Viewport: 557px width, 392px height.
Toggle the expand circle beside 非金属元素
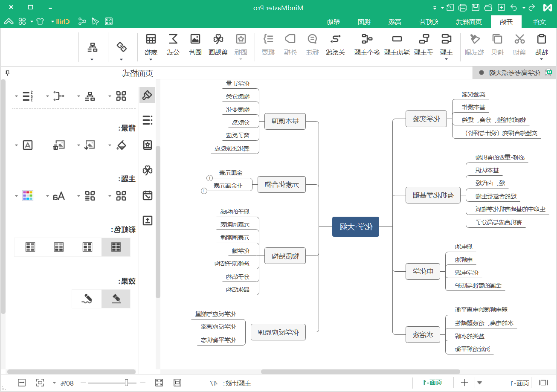point(204,191)
